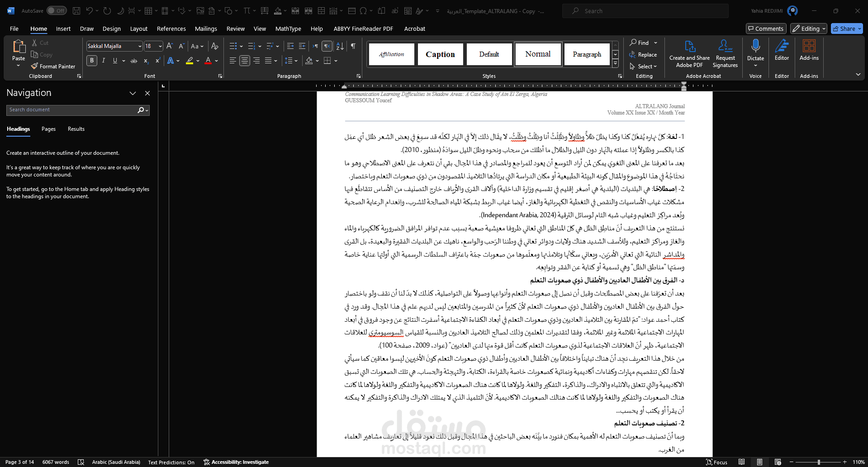Click the search magnifier in Navigation
Screen dimensions: 868x467
tap(141, 110)
